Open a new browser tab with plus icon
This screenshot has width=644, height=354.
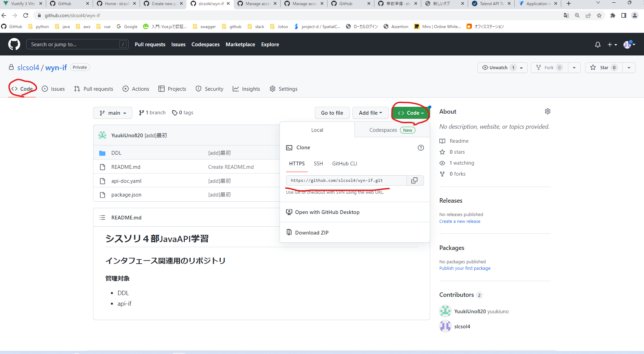(569, 3)
